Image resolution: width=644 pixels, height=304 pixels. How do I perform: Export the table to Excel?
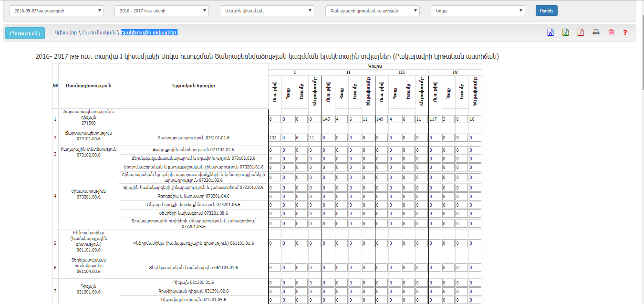[565, 32]
